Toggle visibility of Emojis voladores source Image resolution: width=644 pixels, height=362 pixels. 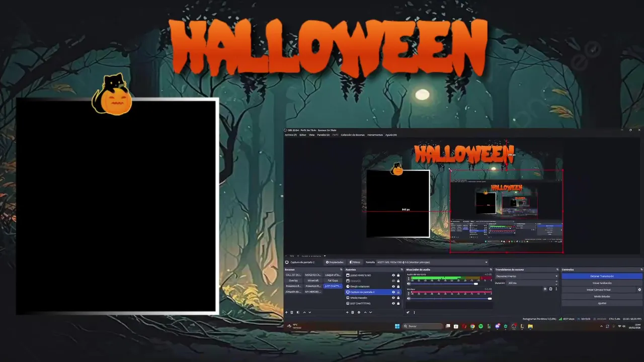click(x=393, y=287)
